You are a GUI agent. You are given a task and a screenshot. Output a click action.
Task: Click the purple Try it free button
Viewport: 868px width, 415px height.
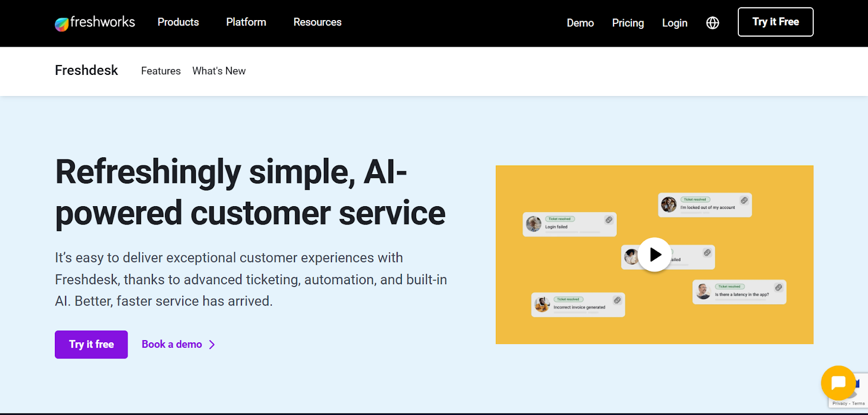[x=91, y=344]
